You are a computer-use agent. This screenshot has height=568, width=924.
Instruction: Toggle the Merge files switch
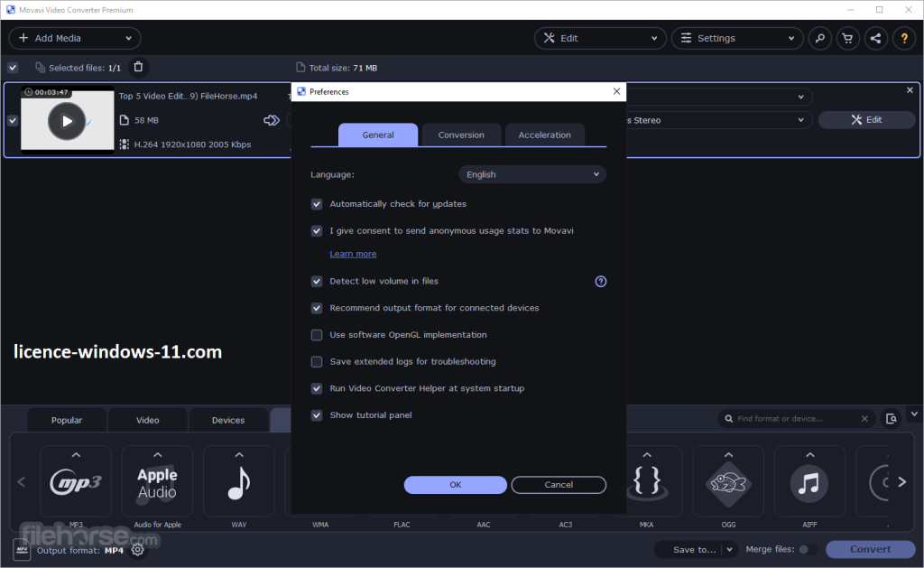pyautogui.click(x=807, y=549)
